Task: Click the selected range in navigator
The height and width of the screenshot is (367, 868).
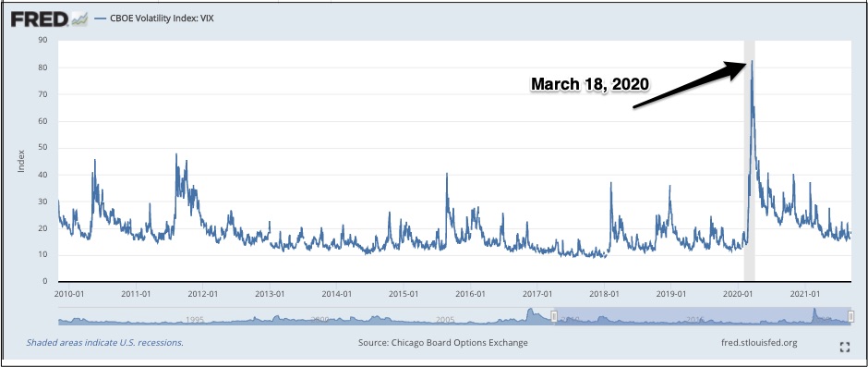Action: click(703, 315)
